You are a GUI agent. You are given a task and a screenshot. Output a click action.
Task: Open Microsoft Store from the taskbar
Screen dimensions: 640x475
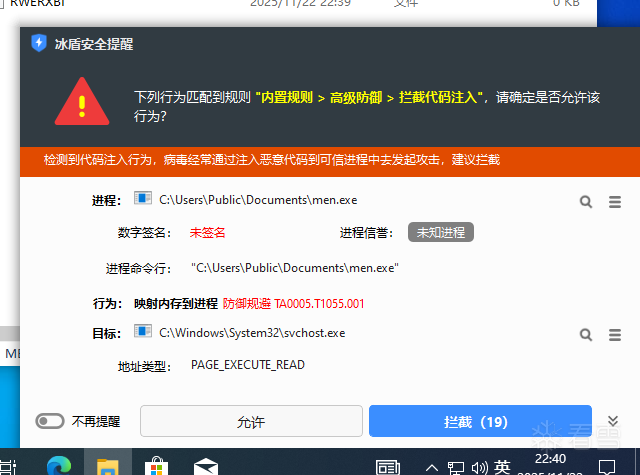coord(157,466)
